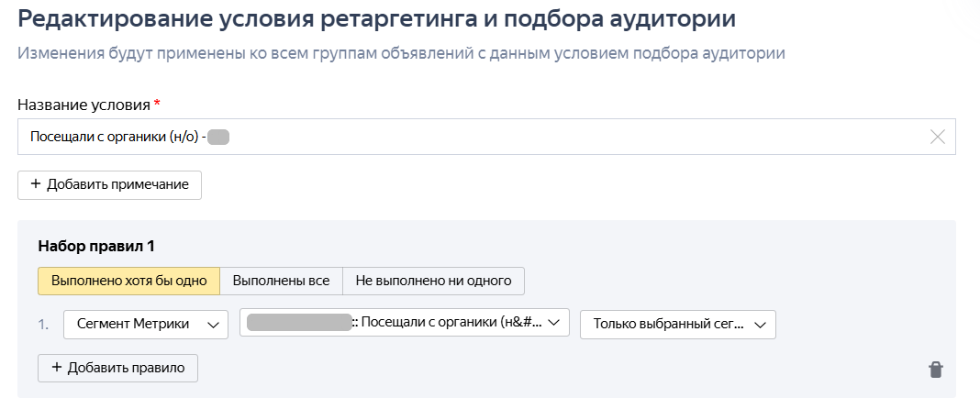Delete rule set with trash icon
The height and width of the screenshot is (409, 980).
pos(935,370)
